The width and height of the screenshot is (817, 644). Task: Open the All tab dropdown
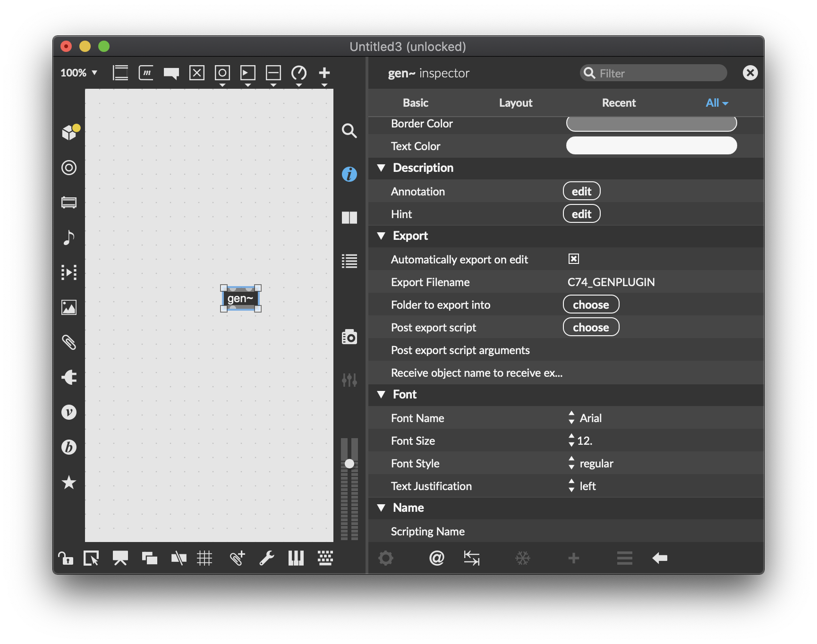717,102
